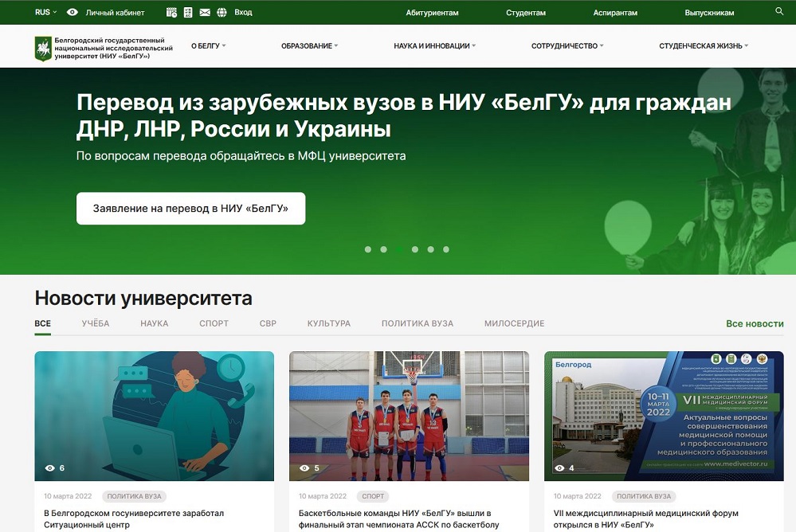This screenshot has width=796, height=532.
Task: Open the Все новости link
Action: point(755,324)
